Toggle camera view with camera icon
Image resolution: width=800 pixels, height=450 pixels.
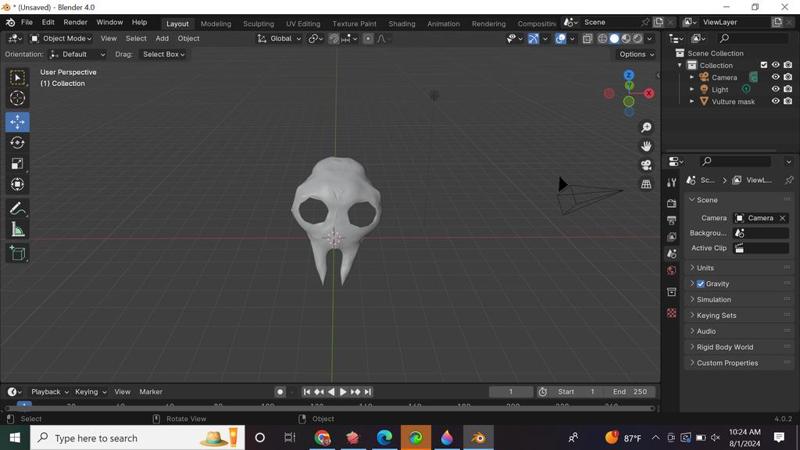coord(646,165)
